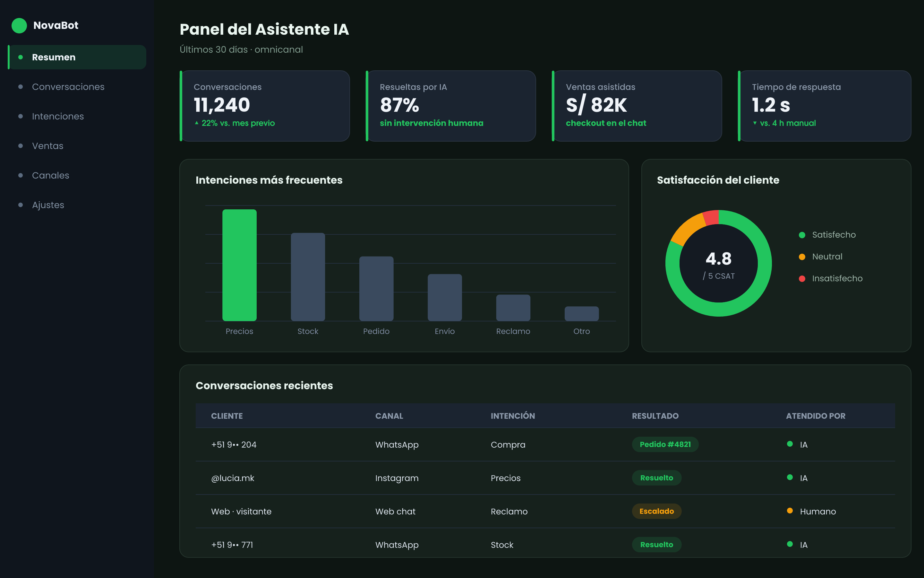Click the red Insatisfecho legend dot
The height and width of the screenshot is (578, 924).
[x=802, y=279]
